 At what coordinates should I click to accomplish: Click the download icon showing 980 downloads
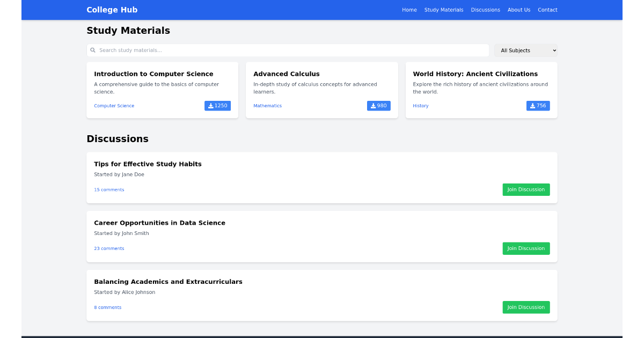click(x=372, y=106)
